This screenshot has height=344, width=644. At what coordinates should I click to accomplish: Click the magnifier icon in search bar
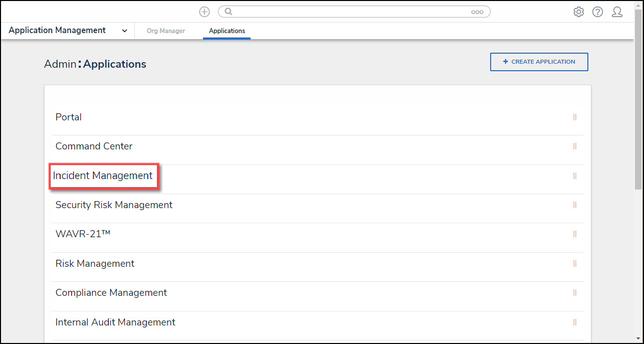(x=229, y=12)
